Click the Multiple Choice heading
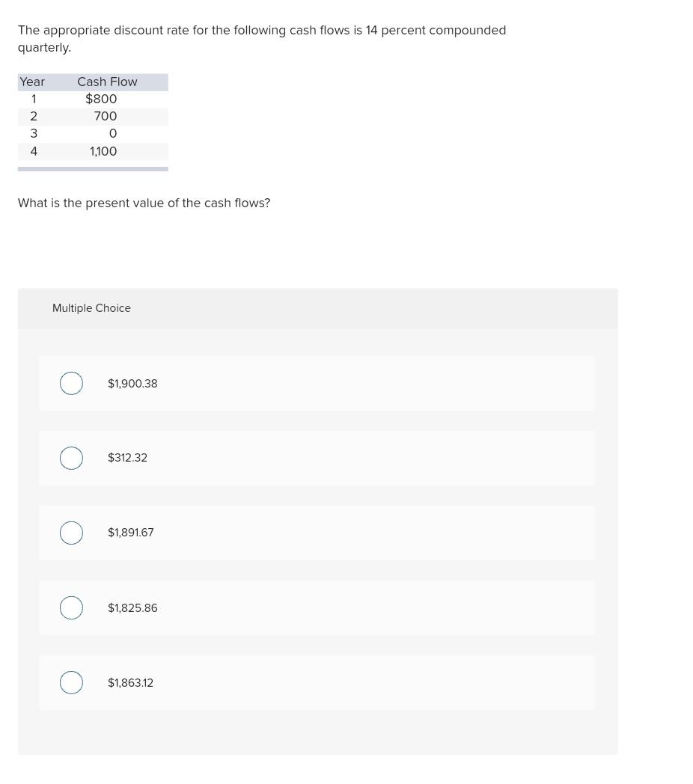This screenshot has width=693, height=784. (91, 308)
